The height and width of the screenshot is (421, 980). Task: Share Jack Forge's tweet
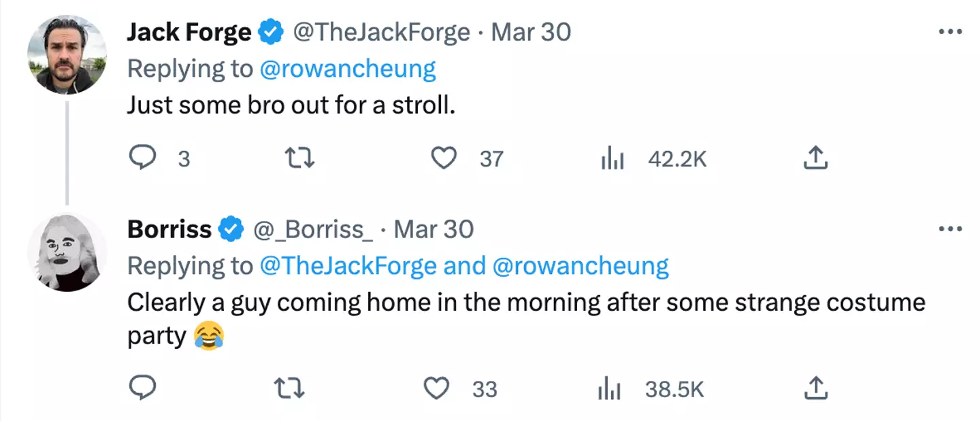(815, 158)
